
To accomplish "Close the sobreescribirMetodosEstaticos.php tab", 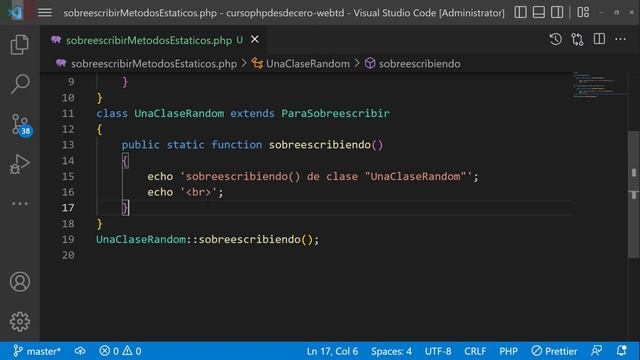I will 255,39.
